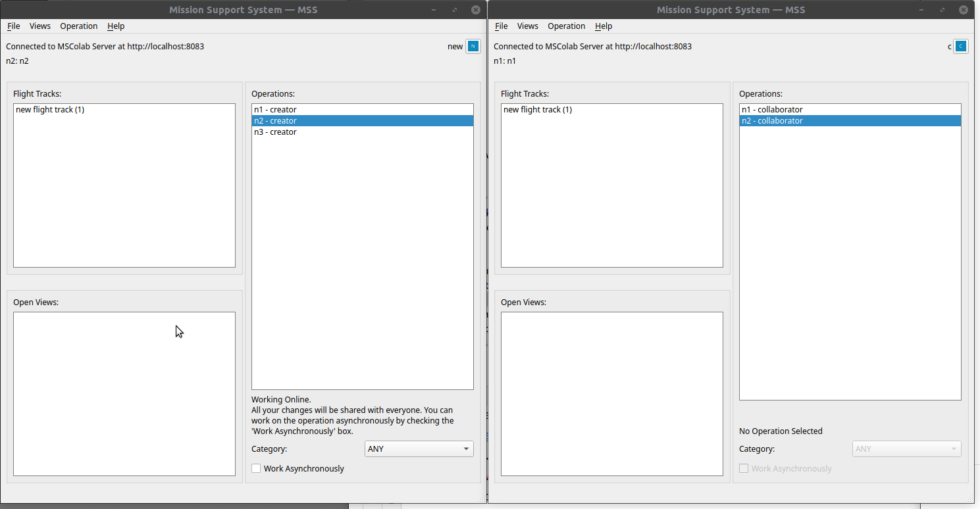Open the File menu in the right window
The image size is (980, 509).
[x=501, y=26]
